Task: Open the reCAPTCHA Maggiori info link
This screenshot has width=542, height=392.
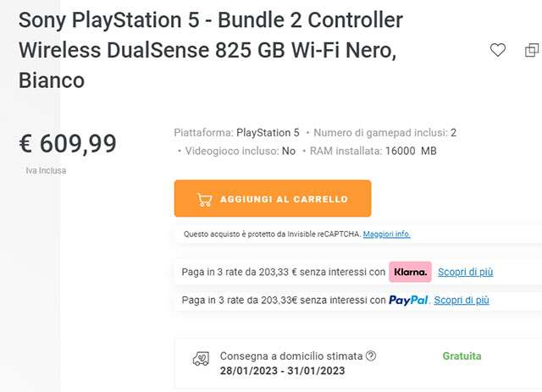Action: [x=386, y=234]
